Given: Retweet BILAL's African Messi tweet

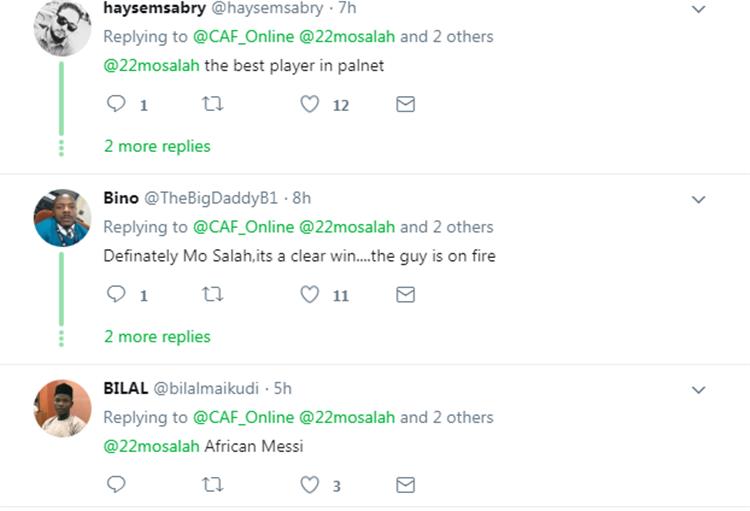Looking at the screenshot, I should pos(212,485).
